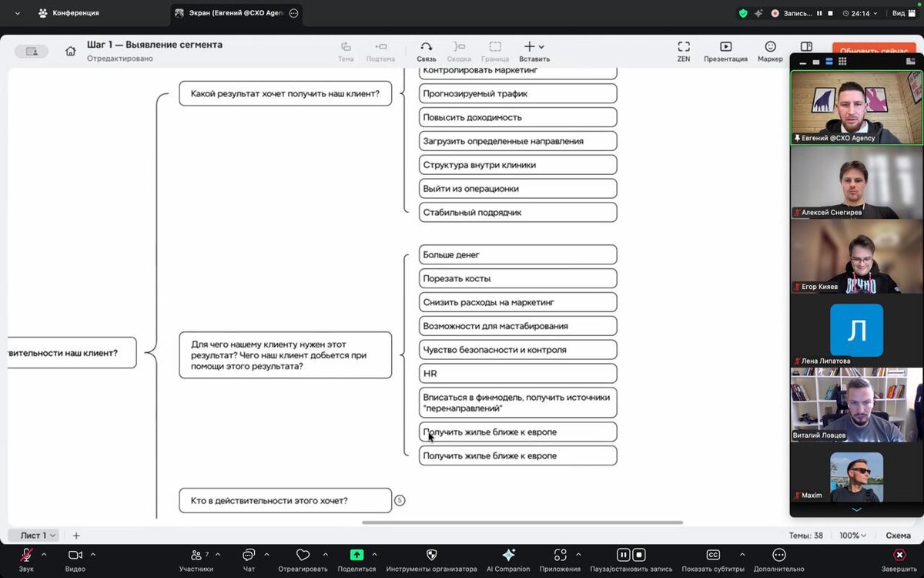Expand share options caret beside Поделиться
This screenshot has height=578, width=924.
click(374, 554)
